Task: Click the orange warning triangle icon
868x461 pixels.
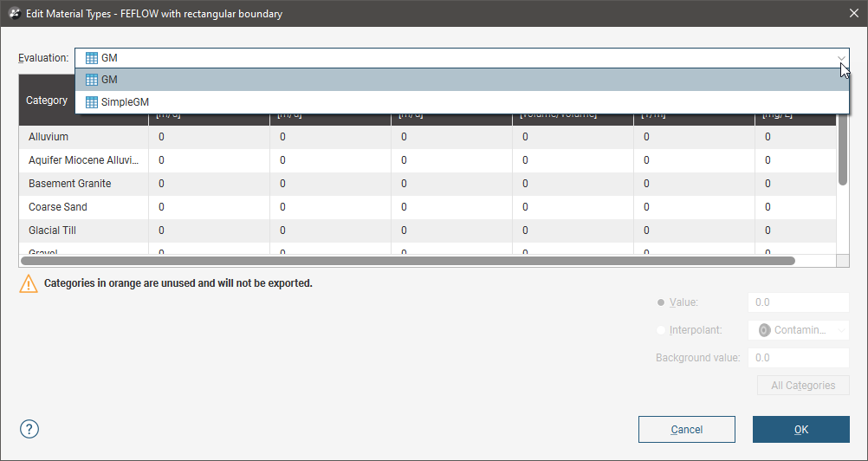Action: tap(29, 283)
